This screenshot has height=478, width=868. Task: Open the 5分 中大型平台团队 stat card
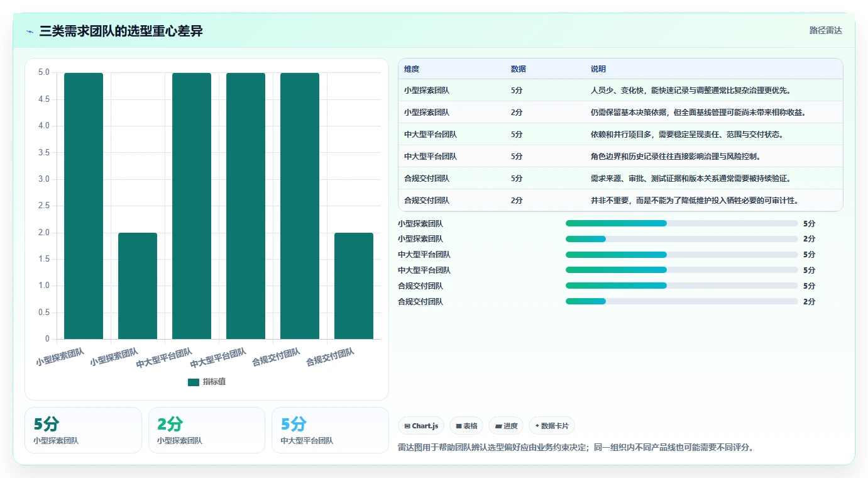[x=330, y=430]
